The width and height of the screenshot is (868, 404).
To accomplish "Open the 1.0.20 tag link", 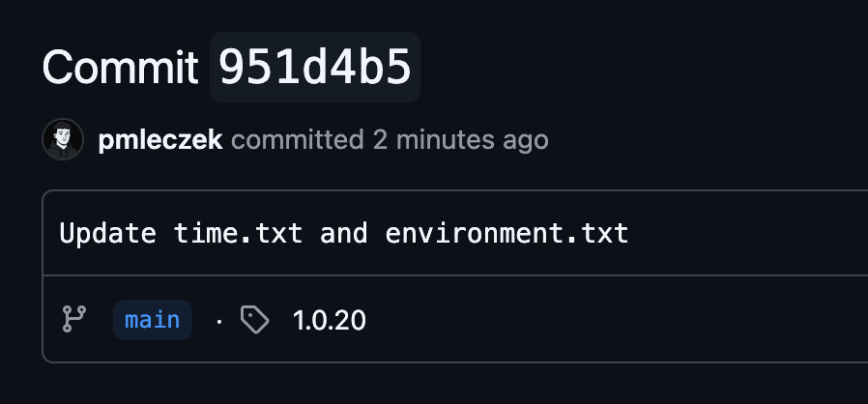I will pos(330,320).
